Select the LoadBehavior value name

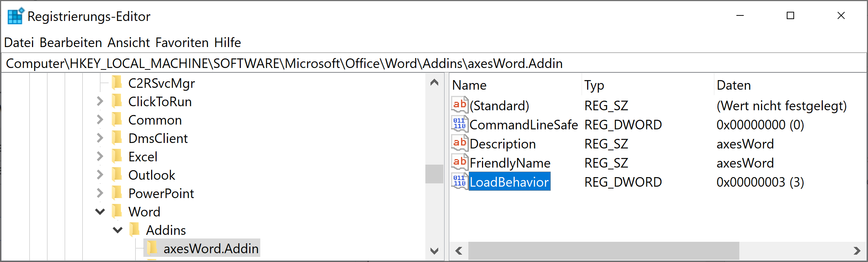tap(510, 182)
